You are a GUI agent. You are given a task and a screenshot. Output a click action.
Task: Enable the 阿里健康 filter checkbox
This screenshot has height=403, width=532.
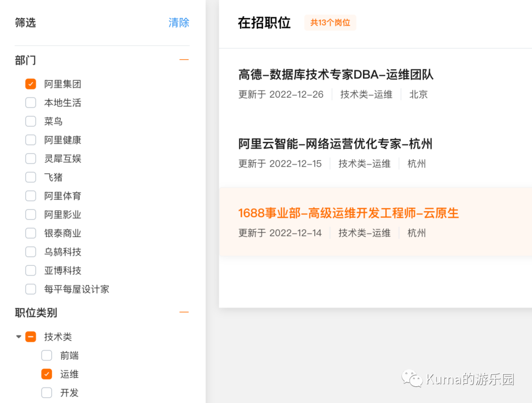(31, 140)
